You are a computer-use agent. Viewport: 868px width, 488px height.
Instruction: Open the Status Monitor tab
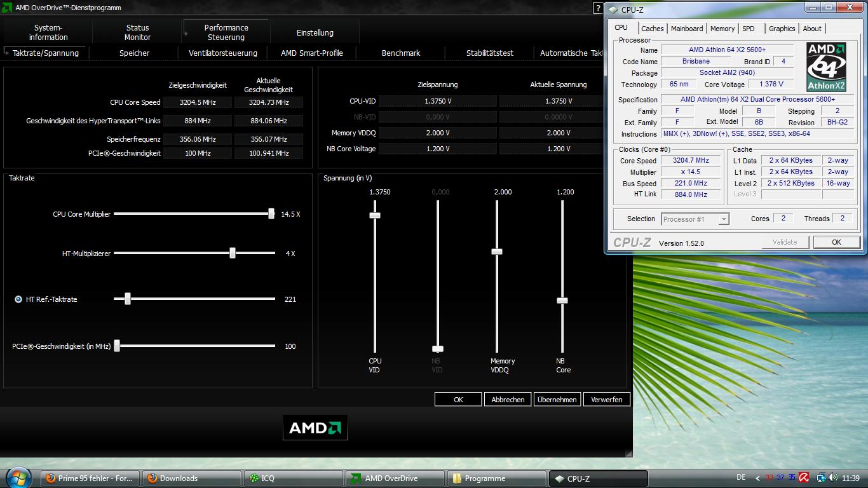click(x=137, y=32)
